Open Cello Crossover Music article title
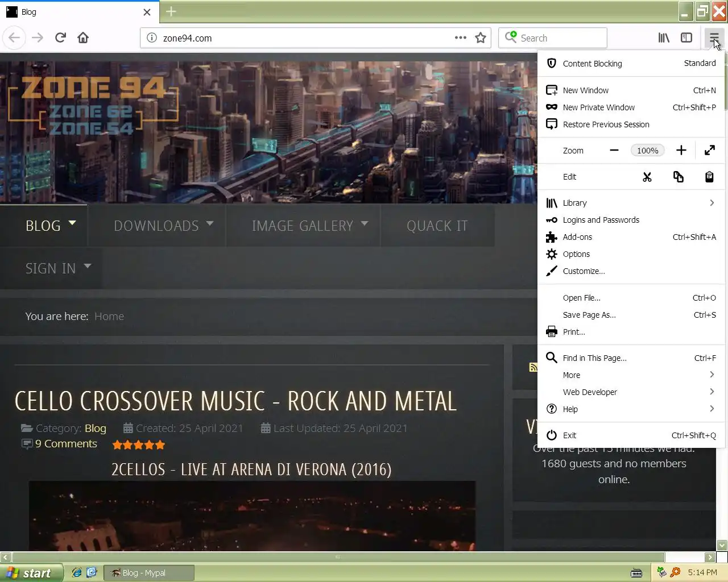728x582 pixels. point(235,401)
